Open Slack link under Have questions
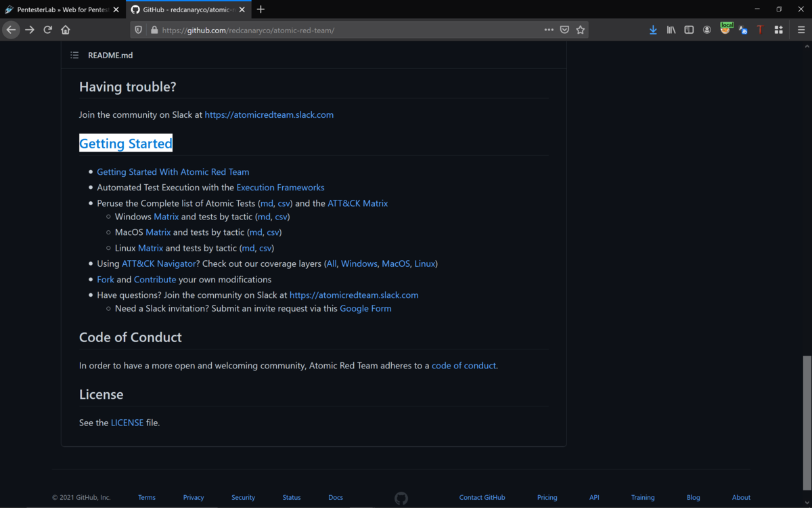 point(354,295)
